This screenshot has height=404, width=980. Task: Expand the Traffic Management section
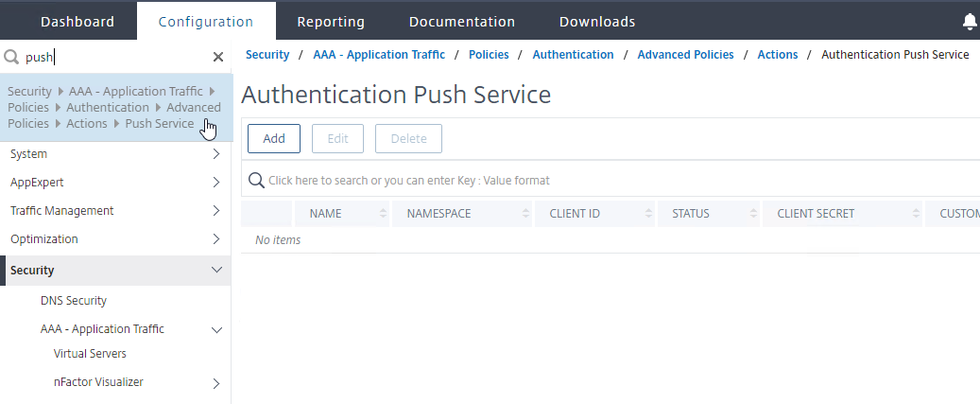click(115, 211)
